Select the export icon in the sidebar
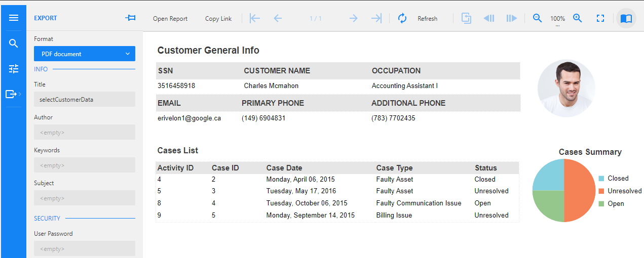Image resolution: width=644 pixels, height=258 pixels. (13, 94)
